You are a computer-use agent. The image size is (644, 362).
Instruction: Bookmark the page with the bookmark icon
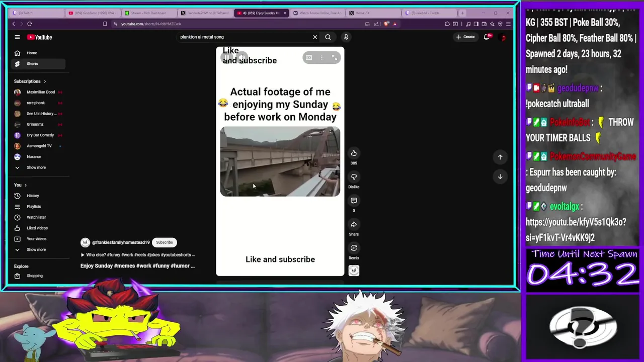105,24
